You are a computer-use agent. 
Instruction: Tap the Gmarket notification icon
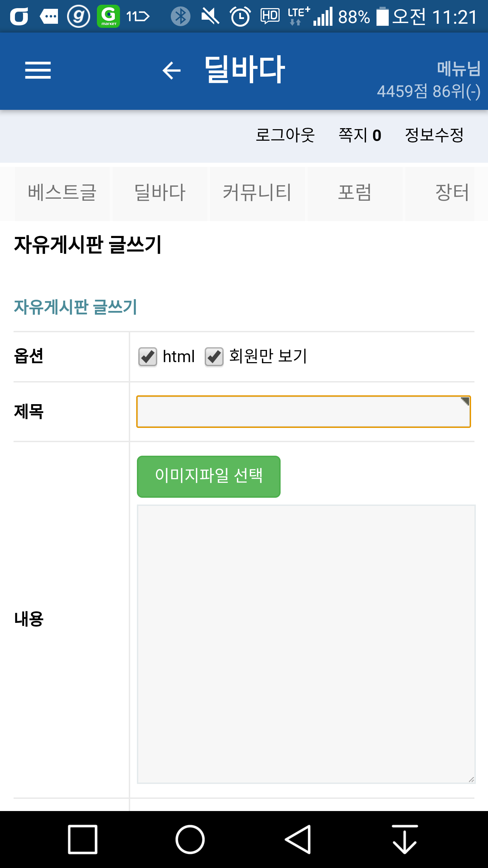pos(108,16)
